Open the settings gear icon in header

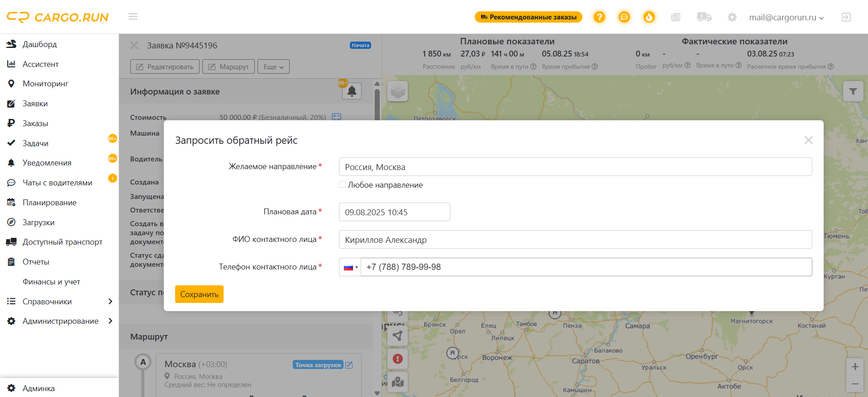point(732,17)
